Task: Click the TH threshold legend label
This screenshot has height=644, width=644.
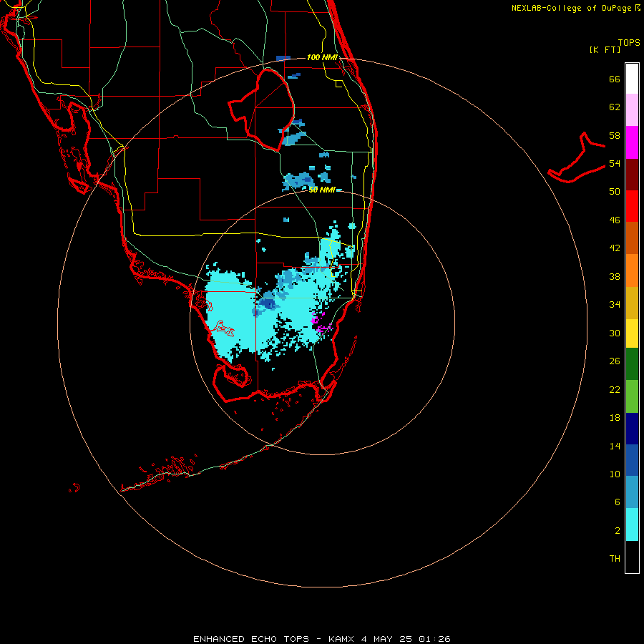Action: (x=615, y=559)
